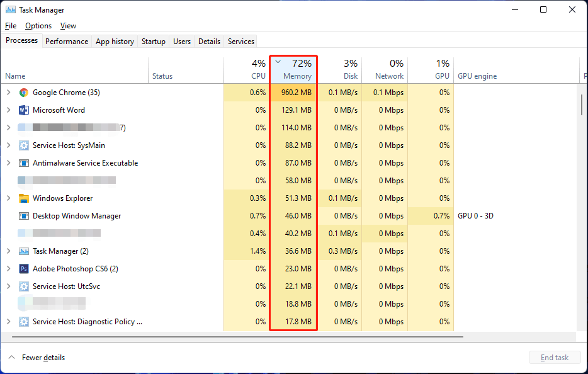Click the Adobe Photoshop CS6 icon
The image size is (588, 374).
point(24,268)
